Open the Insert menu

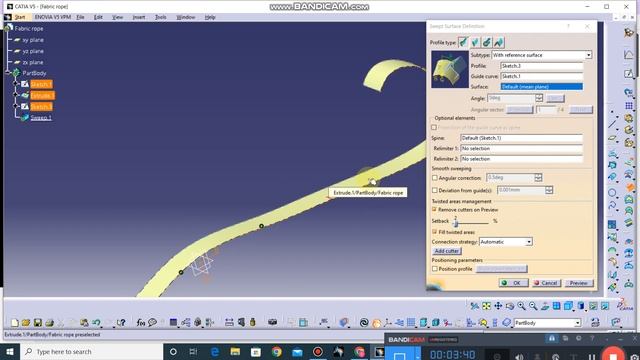click(139, 17)
